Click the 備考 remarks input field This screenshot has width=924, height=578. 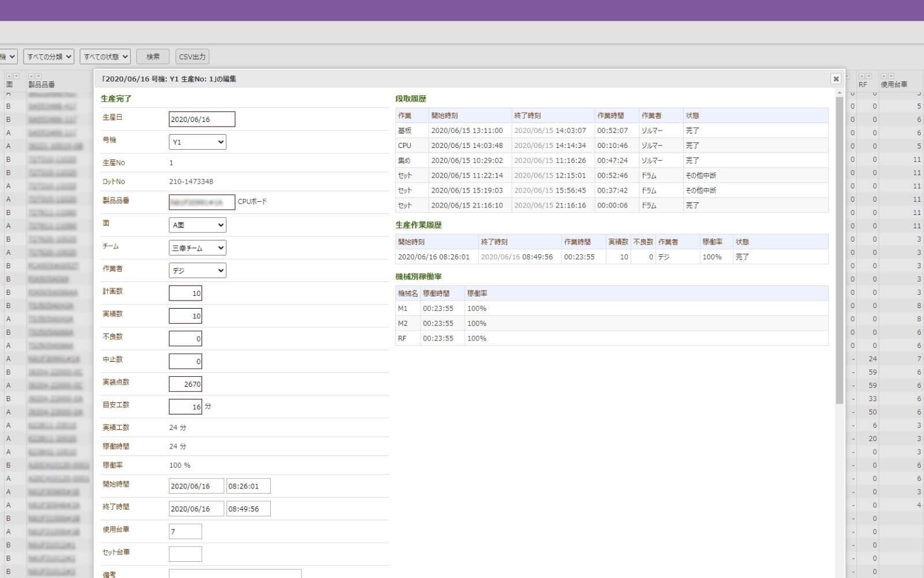235,574
